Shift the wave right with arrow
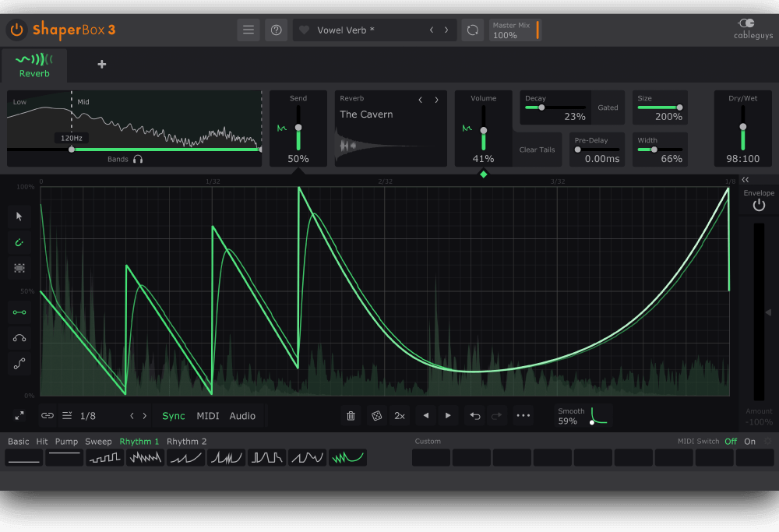The width and height of the screenshot is (779, 532). pyautogui.click(x=448, y=415)
